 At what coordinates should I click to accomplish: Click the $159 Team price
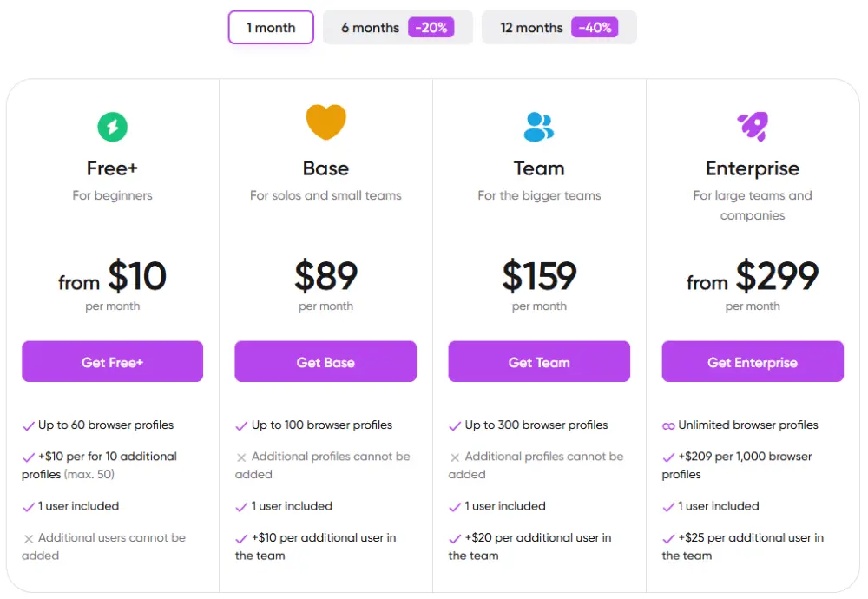(539, 276)
